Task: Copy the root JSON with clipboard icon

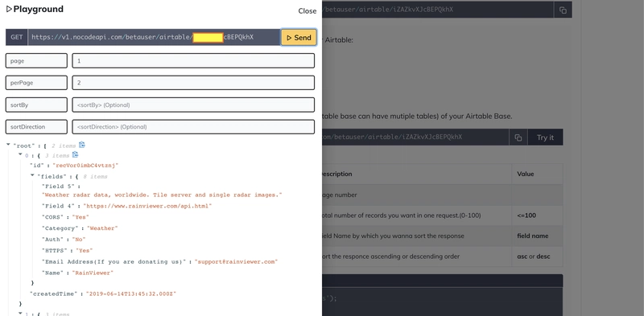Action: click(x=82, y=145)
